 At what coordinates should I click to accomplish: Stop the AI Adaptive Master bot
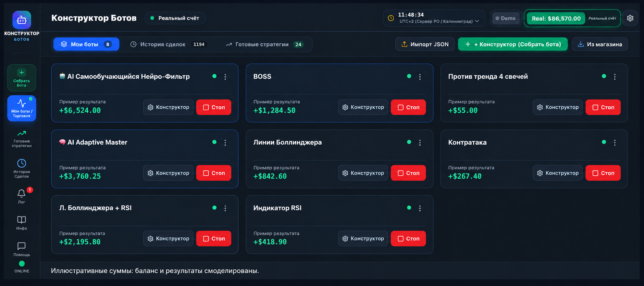(x=214, y=173)
